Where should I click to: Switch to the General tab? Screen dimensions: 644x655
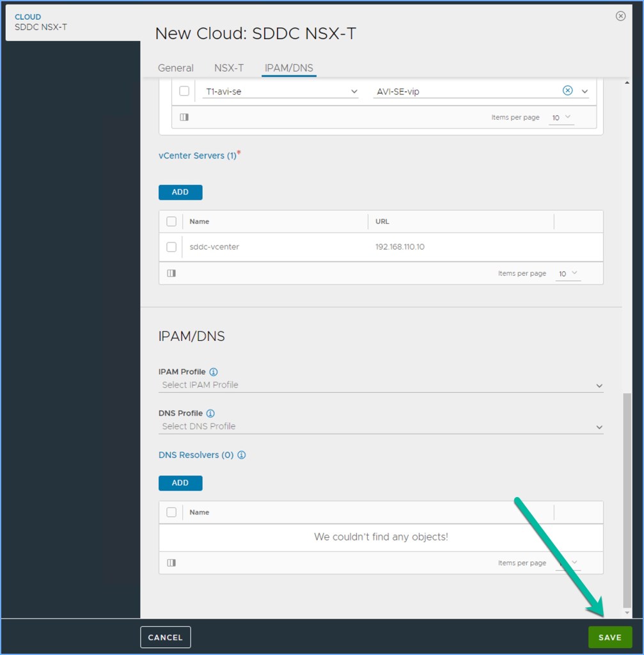click(175, 68)
